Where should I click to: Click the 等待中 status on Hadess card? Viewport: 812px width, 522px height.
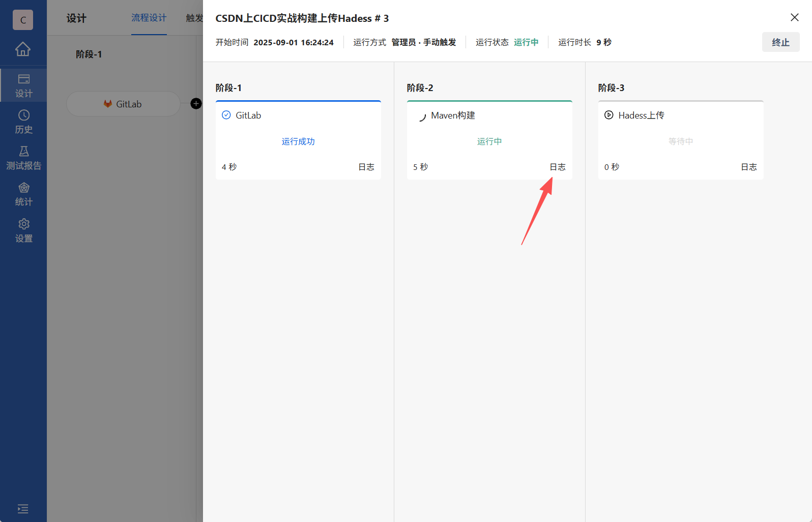(681, 141)
